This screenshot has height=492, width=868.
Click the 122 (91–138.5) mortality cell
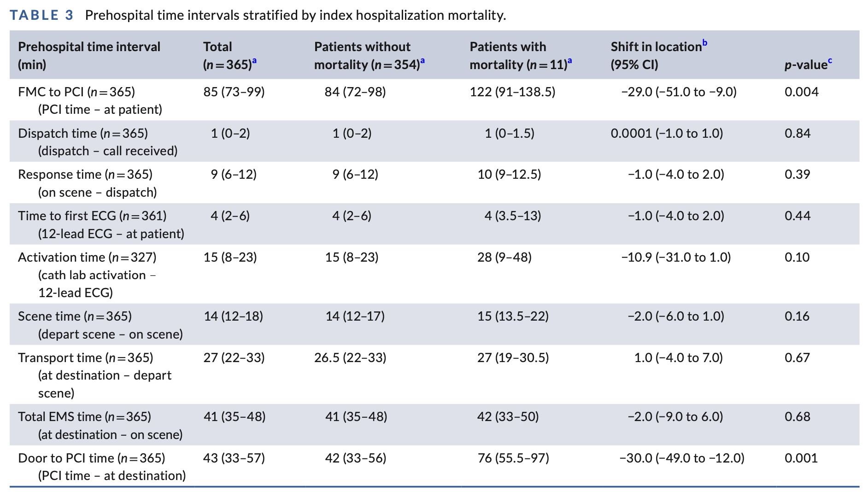pyautogui.click(x=512, y=92)
